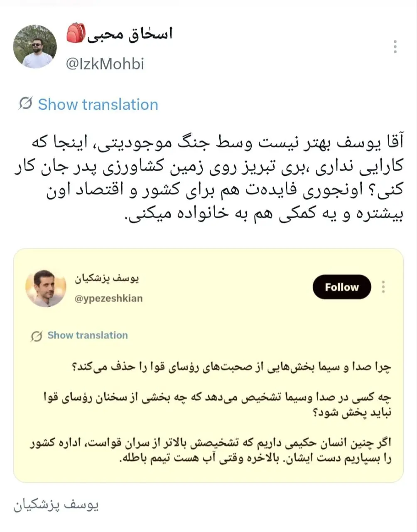Click the translate icon inside the quoted tweet

click(37, 336)
